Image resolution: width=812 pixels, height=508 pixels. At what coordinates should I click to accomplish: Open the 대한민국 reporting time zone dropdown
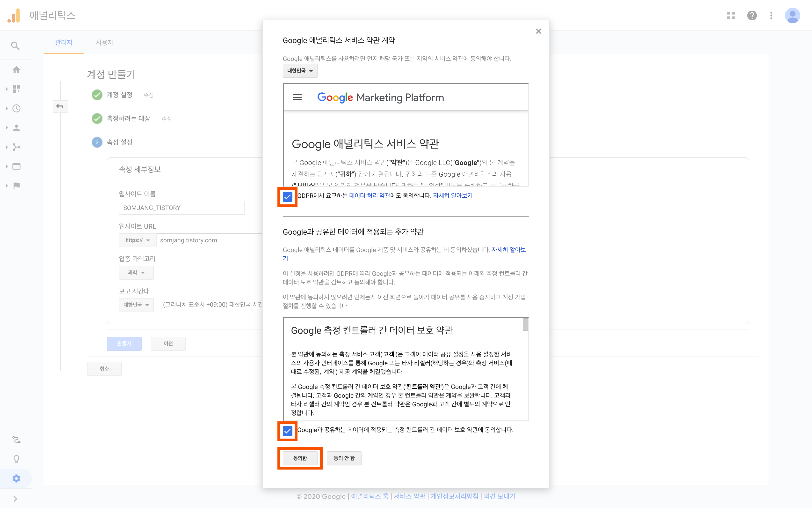[136, 305]
